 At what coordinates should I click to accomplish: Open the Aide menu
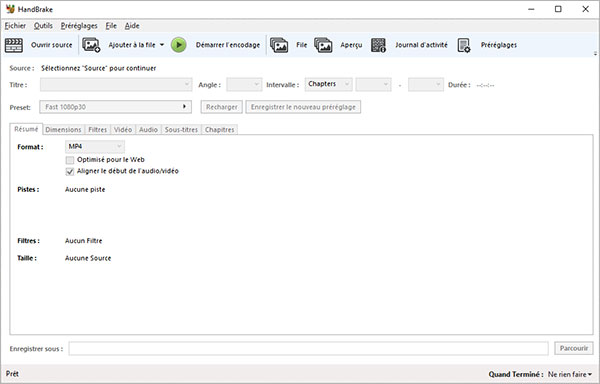pos(132,26)
